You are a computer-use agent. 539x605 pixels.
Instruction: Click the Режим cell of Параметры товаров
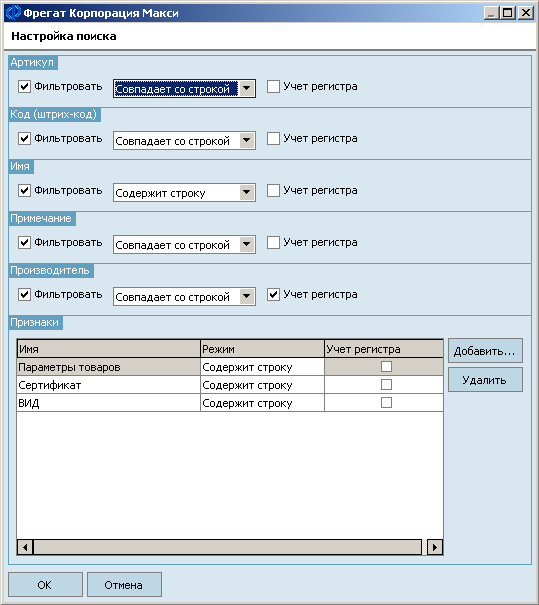(262, 367)
